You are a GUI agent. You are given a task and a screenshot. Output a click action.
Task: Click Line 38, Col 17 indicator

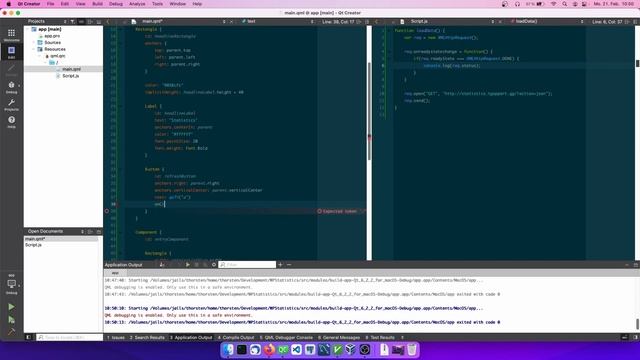coord(338,22)
